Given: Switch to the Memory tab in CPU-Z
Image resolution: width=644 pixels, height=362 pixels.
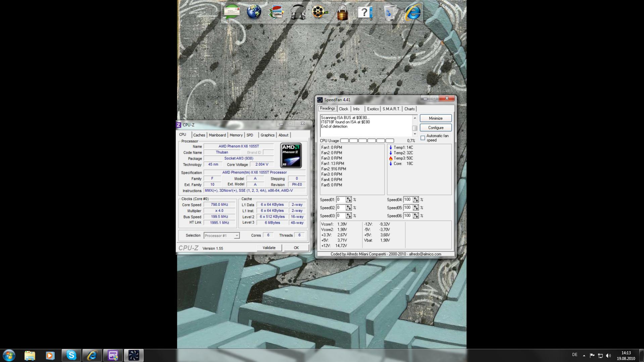Looking at the screenshot, I should click(236, 135).
